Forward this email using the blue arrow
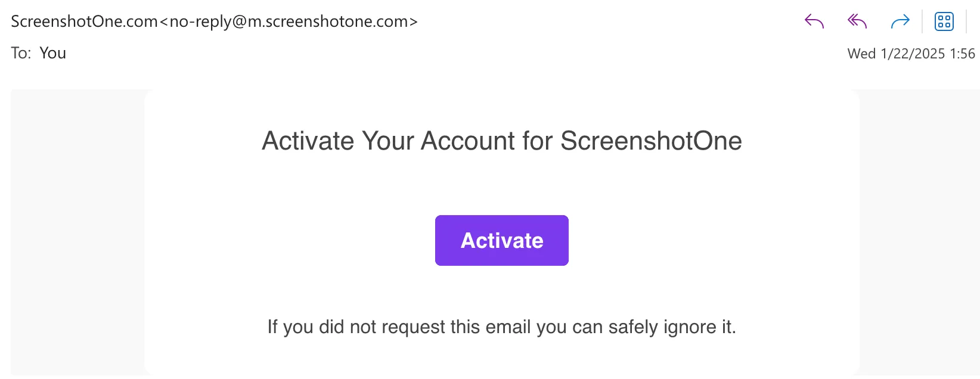The width and height of the screenshot is (980, 379). click(900, 22)
